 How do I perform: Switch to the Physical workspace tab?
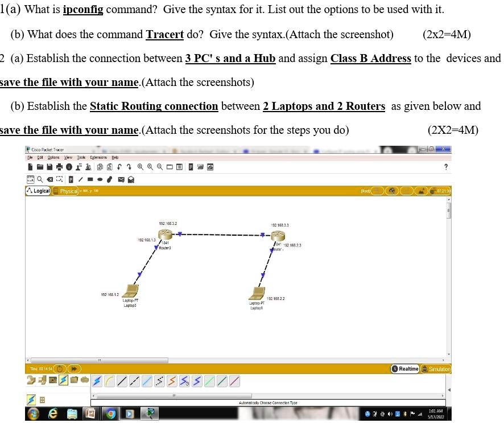pos(67,191)
